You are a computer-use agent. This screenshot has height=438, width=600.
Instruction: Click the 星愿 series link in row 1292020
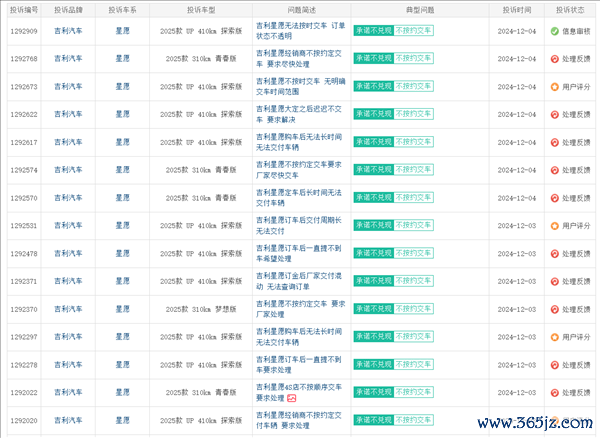coord(122,420)
